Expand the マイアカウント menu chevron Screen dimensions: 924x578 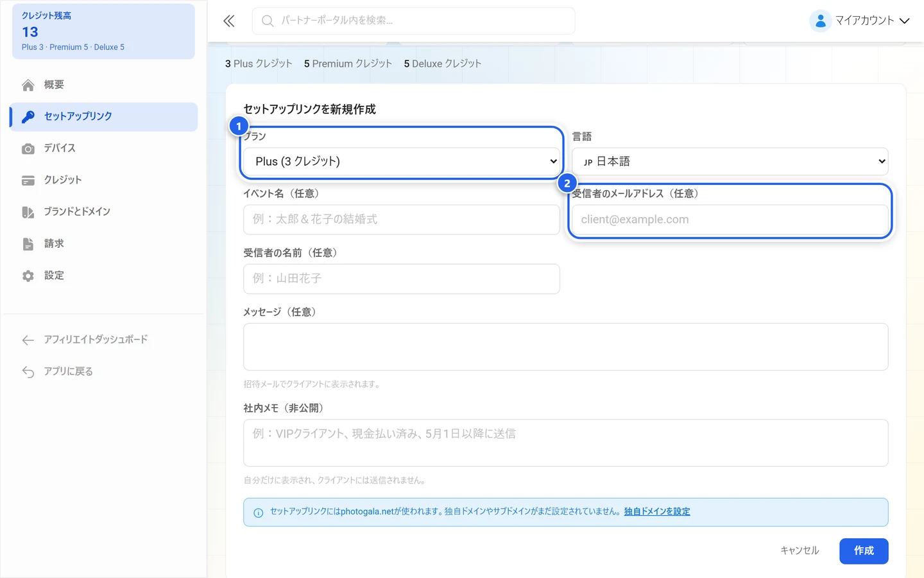pos(905,21)
